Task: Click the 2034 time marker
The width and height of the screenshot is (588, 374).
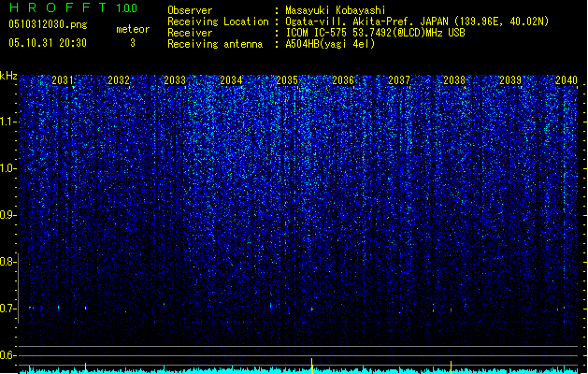Action: coord(231,80)
